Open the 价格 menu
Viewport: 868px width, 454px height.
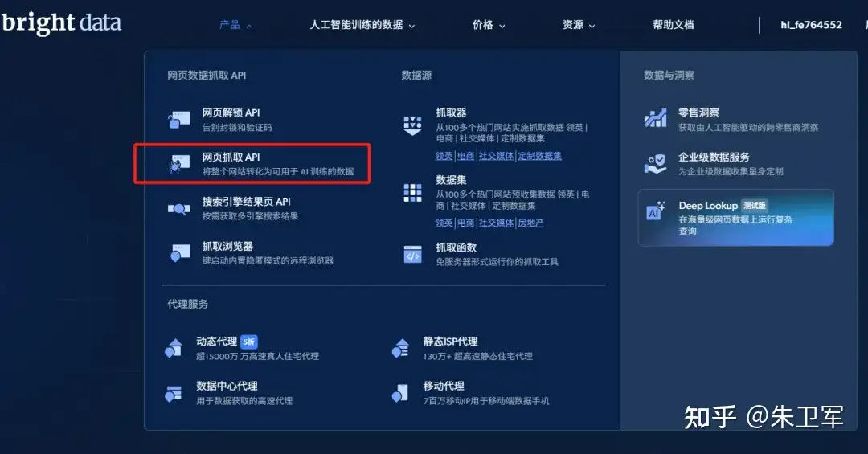[x=483, y=25]
